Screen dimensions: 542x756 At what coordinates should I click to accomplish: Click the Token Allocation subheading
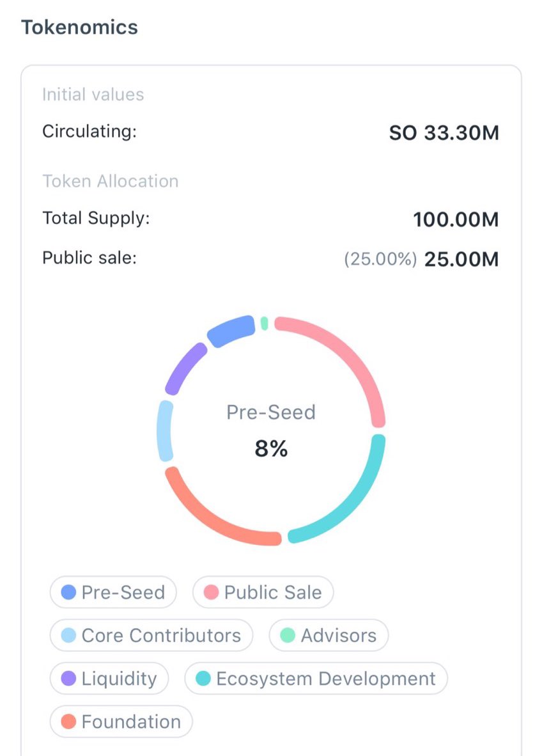(111, 181)
